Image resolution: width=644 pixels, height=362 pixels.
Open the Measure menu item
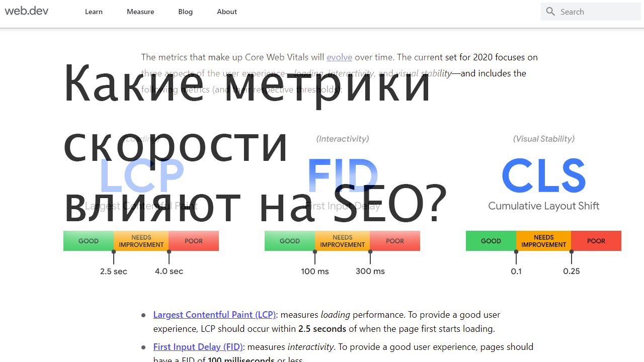(140, 12)
